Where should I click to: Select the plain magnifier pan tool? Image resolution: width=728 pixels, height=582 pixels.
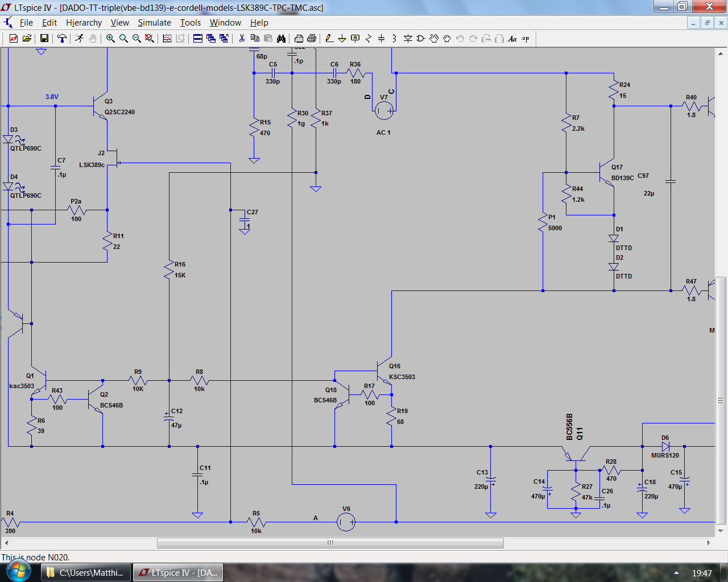pyautogui.click(x=123, y=38)
